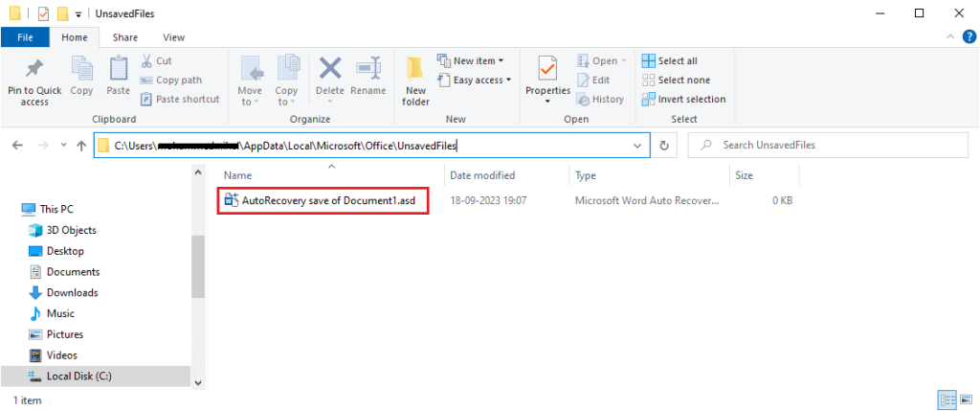The width and height of the screenshot is (980, 411).
Task: Click the Delete red X icon
Action: 330,69
